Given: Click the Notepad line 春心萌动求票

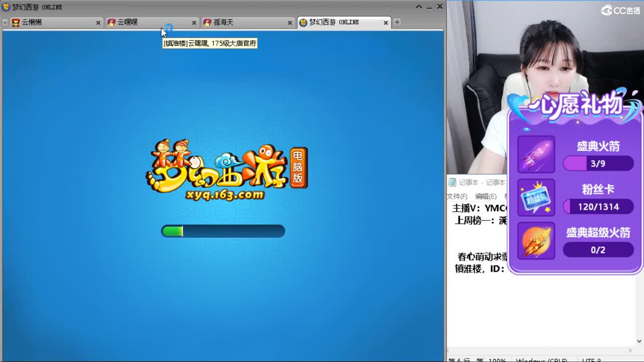Looking at the screenshot, I should [x=482, y=256].
